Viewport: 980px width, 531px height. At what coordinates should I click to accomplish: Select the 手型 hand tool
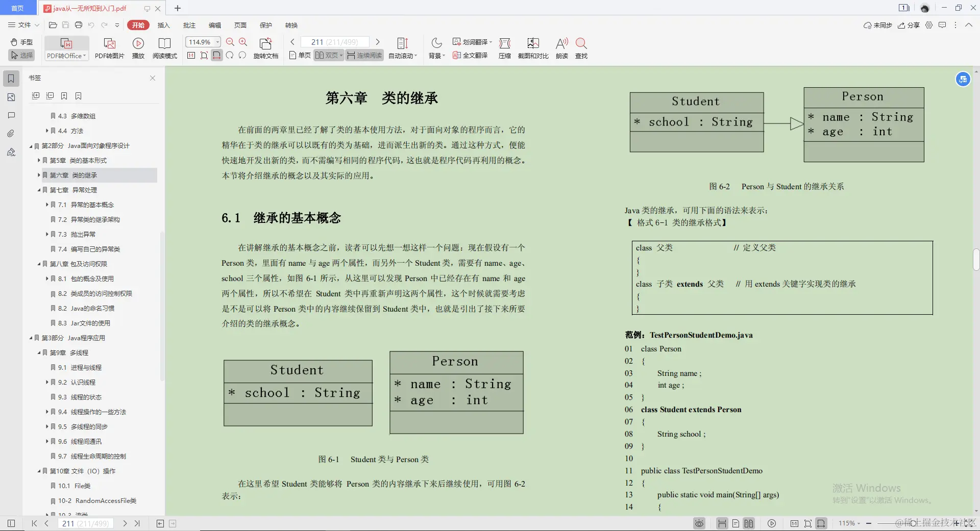(21, 42)
